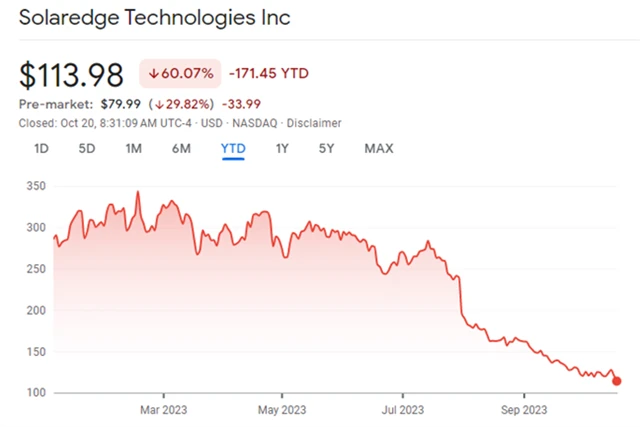Click the pre-market down arrow beside 29.82%

pyautogui.click(x=158, y=104)
